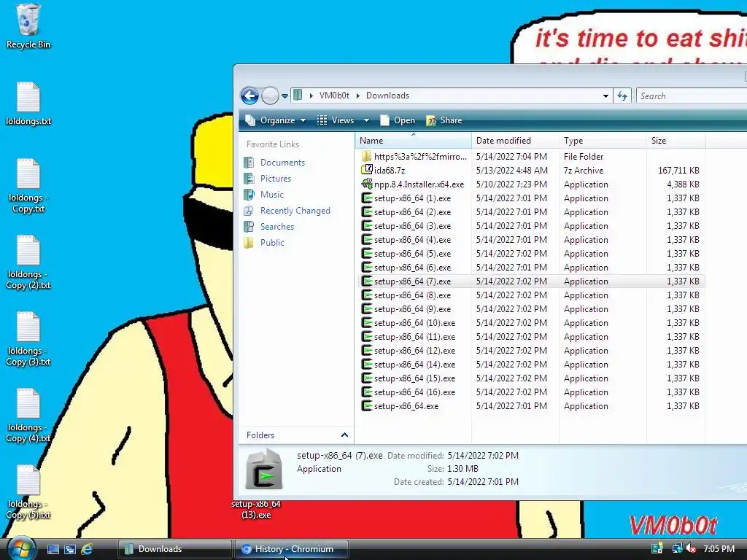Click setup-x86_64 (14).exe file name
This screenshot has height=560, width=747.
[414, 365]
